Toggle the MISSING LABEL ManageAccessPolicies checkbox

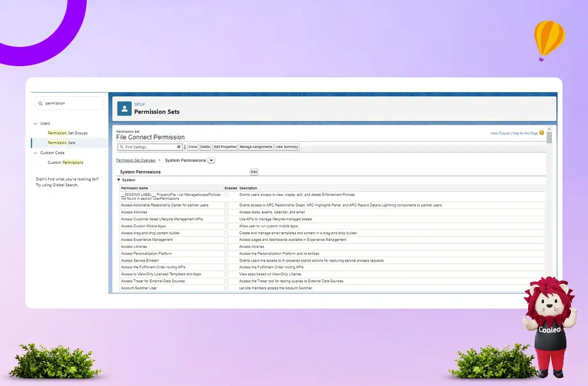tap(226, 195)
